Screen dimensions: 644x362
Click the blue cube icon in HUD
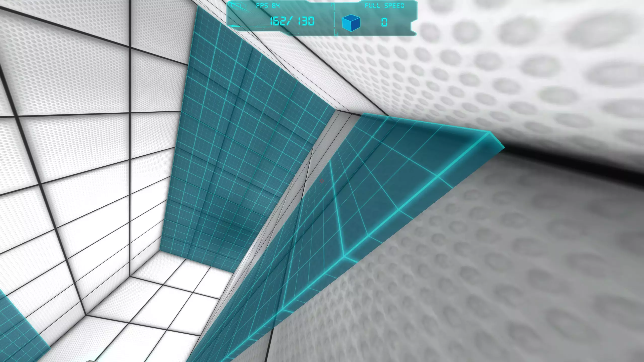tap(351, 22)
